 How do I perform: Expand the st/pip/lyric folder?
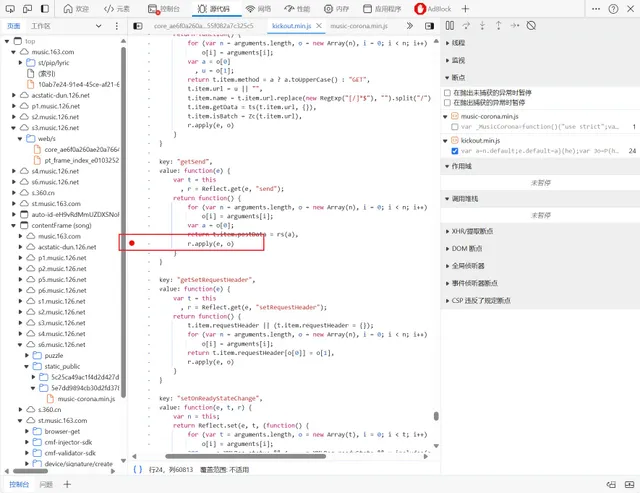click(x=20, y=63)
